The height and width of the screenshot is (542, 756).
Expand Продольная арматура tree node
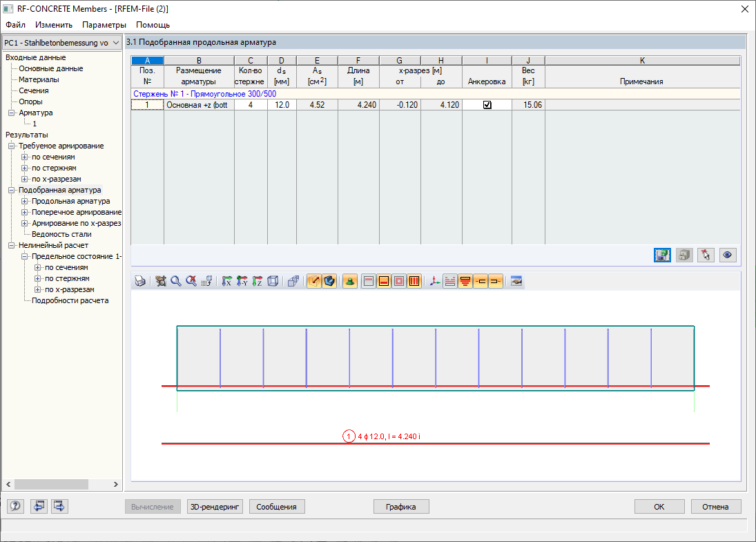[25, 201]
